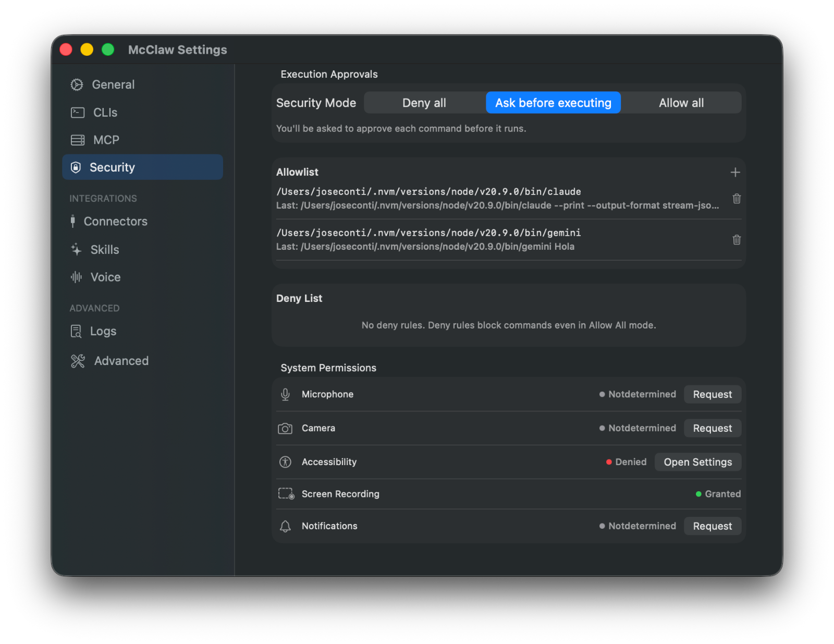Switch to the General section
This screenshot has height=644, width=834.
pos(113,84)
